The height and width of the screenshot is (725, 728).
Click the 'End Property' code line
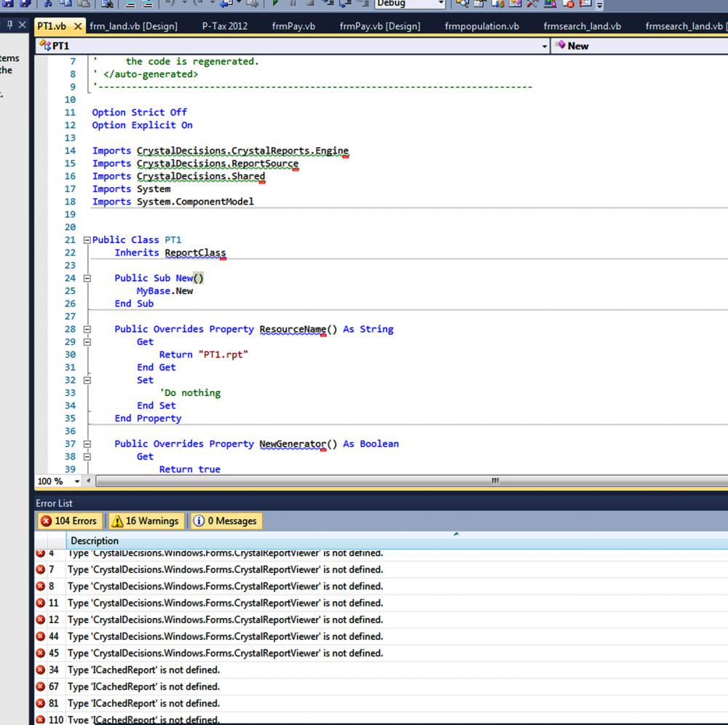point(148,419)
